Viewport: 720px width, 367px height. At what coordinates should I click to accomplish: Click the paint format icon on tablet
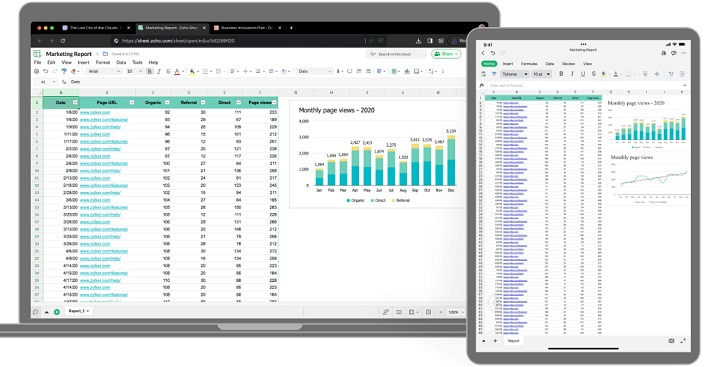tap(494, 74)
